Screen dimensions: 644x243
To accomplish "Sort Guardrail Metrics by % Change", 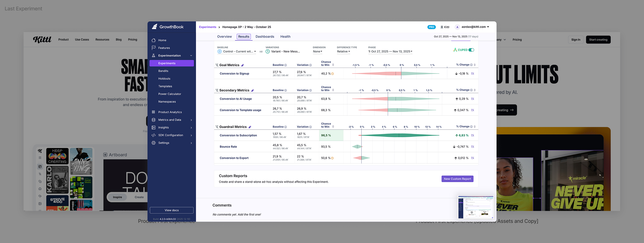I will [x=475, y=127].
